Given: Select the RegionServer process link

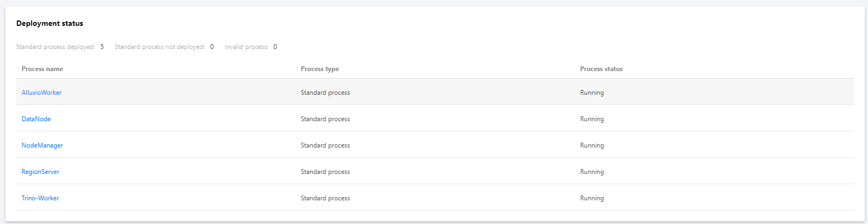Looking at the screenshot, I should [x=40, y=172].
